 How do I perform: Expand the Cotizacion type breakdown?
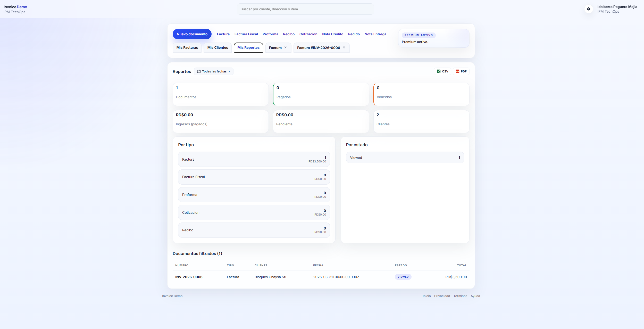click(254, 212)
